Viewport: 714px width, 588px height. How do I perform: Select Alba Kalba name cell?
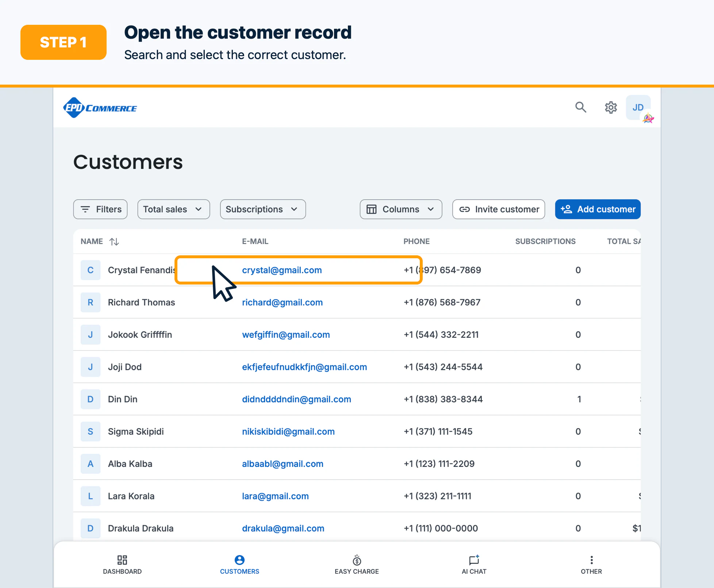click(x=130, y=464)
